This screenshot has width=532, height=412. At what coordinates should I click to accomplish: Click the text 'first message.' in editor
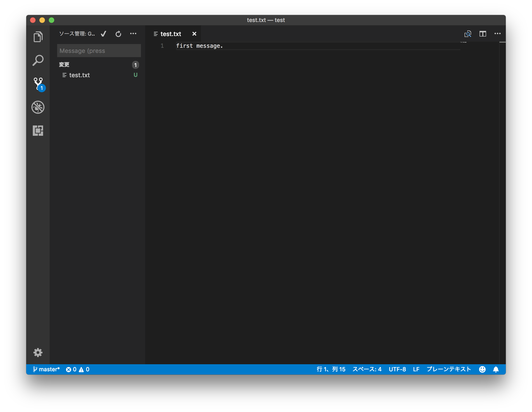199,46
